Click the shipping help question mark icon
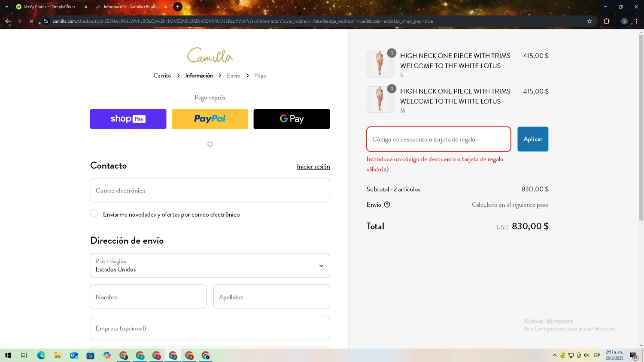Viewport: 644px width, 362px height. pyautogui.click(x=387, y=205)
